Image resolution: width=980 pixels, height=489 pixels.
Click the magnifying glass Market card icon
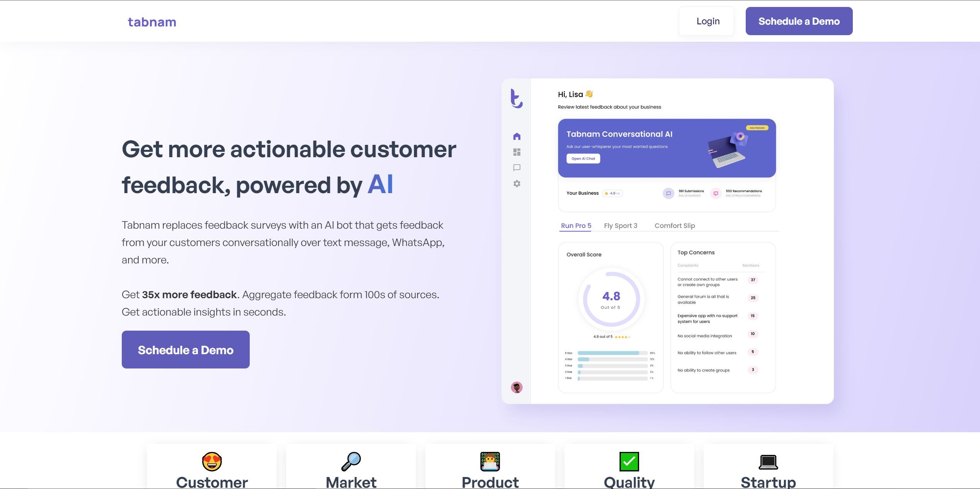pyautogui.click(x=351, y=462)
